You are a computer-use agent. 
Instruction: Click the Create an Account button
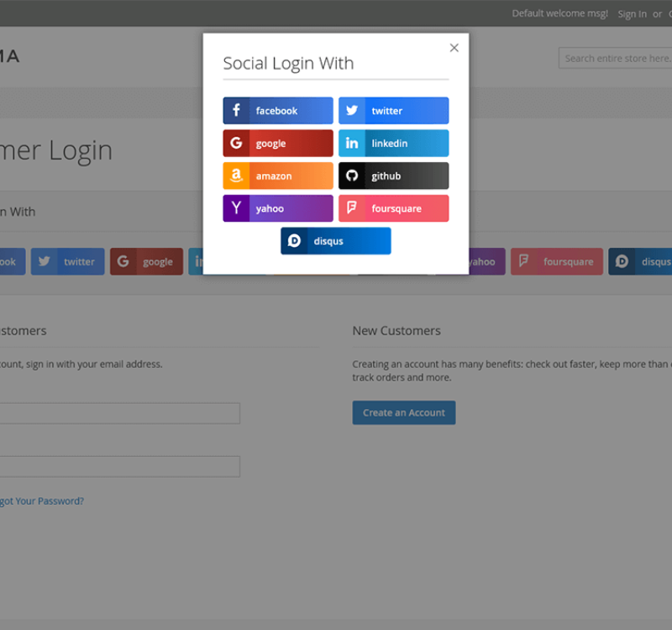click(x=404, y=412)
